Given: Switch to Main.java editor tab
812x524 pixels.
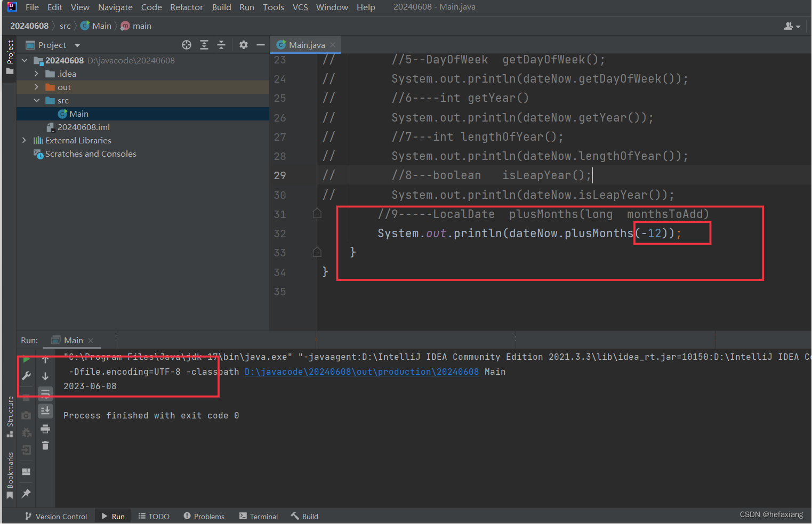Looking at the screenshot, I should tap(306, 45).
